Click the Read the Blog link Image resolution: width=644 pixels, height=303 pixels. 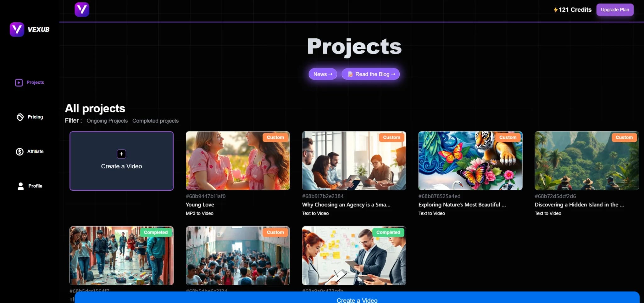[370, 74]
